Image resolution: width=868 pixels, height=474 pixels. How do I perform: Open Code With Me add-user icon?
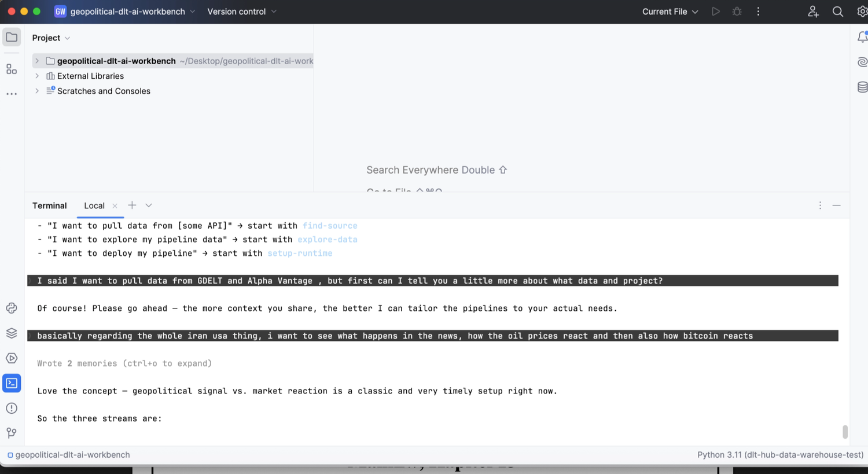(813, 12)
